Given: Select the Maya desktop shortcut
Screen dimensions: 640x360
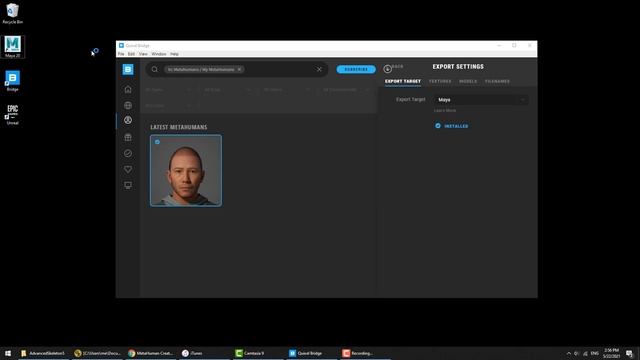Looking at the screenshot, I should pos(13,47).
